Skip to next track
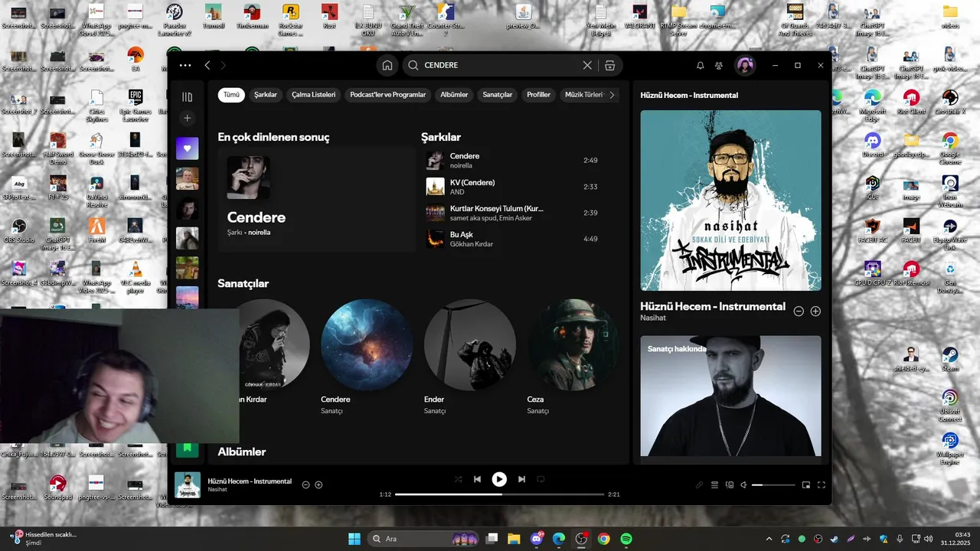The image size is (980, 551). 521,479
